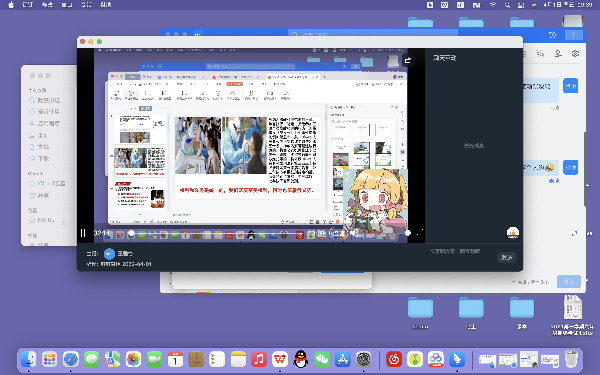Viewport: 600px width, 375px height.
Task: Click the pale blue send button in DingTalk
Action: [569, 281]
